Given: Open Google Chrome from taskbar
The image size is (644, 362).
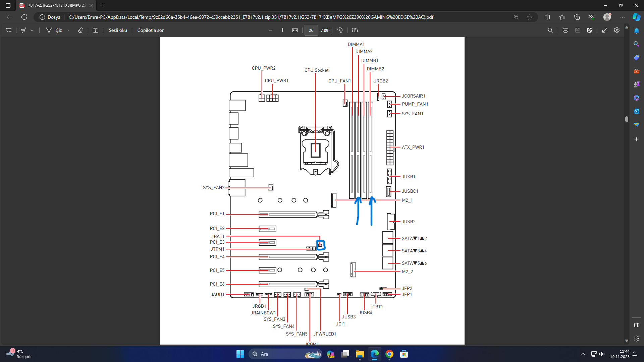Looking at the screenshot, I should (x=389, y=354).
